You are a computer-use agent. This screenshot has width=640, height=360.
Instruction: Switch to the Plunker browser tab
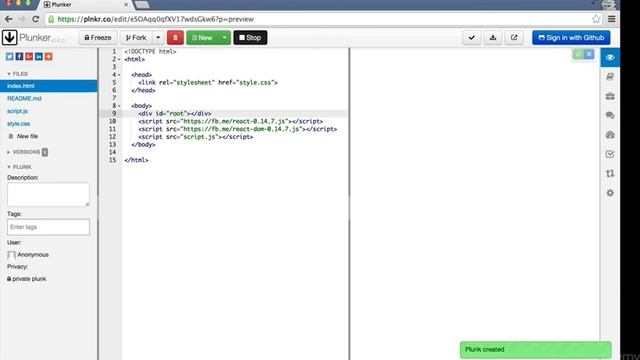click(x=85, y=4)
